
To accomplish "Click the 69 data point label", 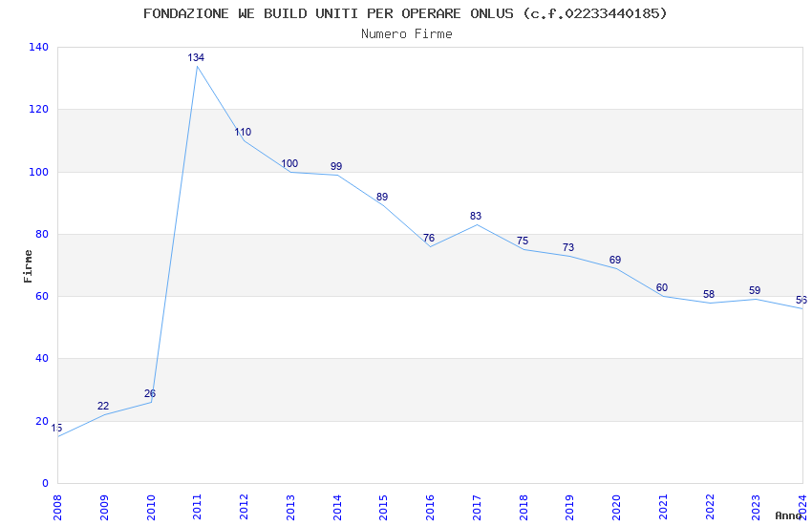I will 614,260.
